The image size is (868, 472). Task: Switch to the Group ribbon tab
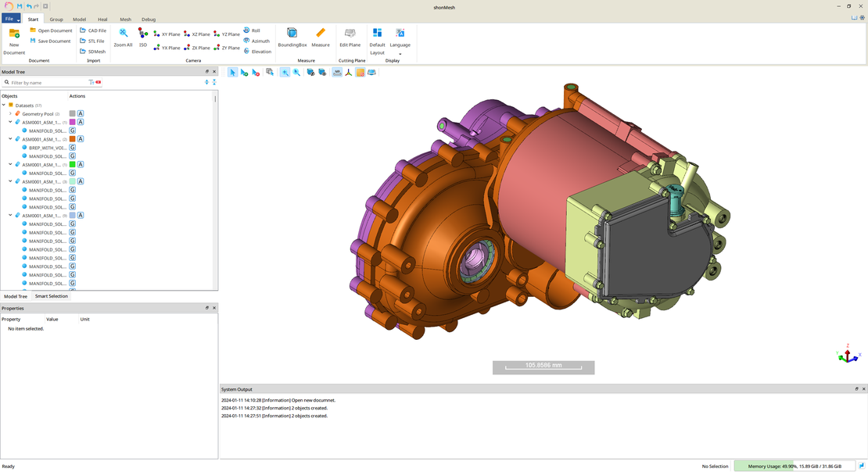click(56, 20)
